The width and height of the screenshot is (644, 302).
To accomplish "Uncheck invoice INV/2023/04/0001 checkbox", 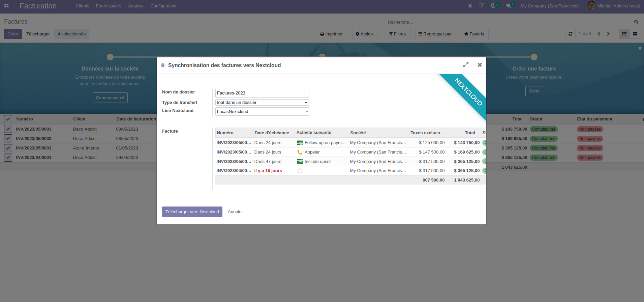I will (8, 157).
